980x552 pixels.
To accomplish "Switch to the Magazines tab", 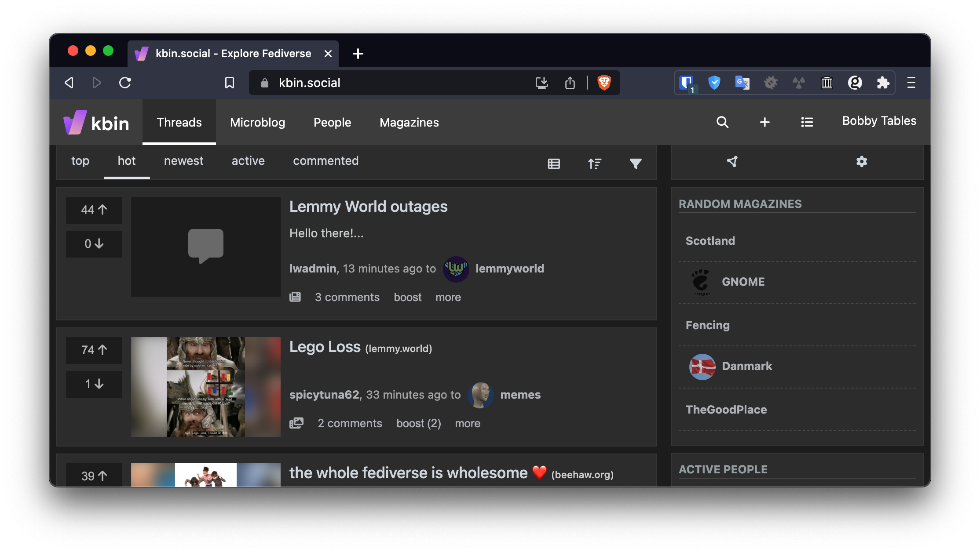I will pos(409,122).
